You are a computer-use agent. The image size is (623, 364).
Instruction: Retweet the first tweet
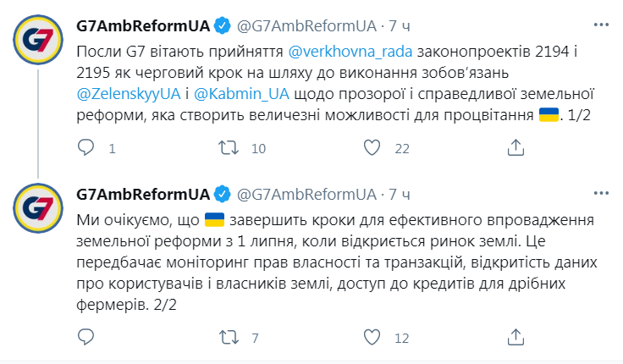point(229,149)
